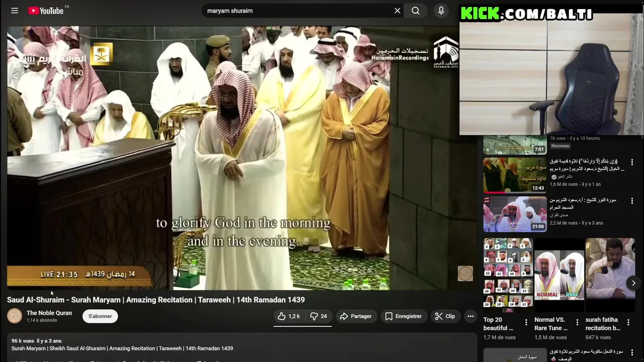The width and height of the screenshot is (644, 362).
Task: Clear the search field with X icon
Action: (x=397, y=11)
